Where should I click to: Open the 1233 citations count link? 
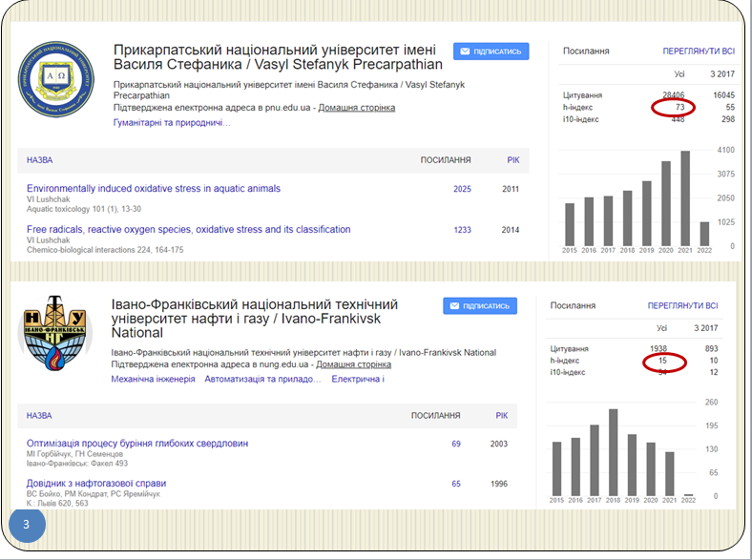(462, 230)
